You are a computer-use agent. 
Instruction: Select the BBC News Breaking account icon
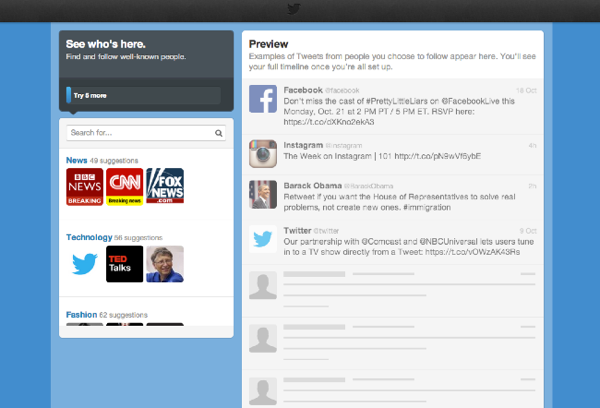click(85, 187)
